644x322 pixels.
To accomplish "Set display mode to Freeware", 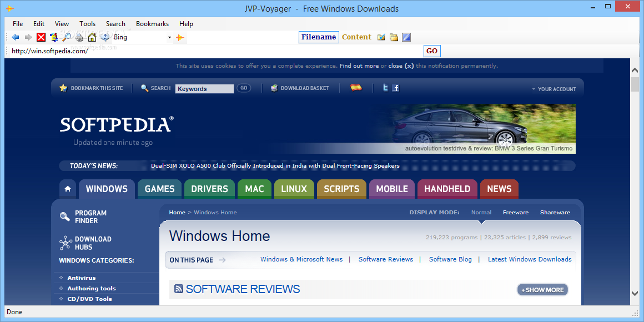I will (515, 212).
